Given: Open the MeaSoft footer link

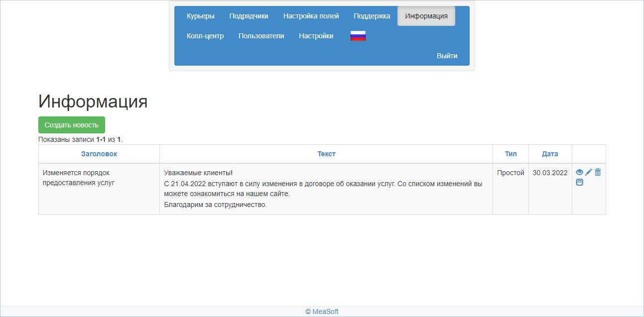Looking at the screenshot, I should pyautogui.click(x=322, y=312).
